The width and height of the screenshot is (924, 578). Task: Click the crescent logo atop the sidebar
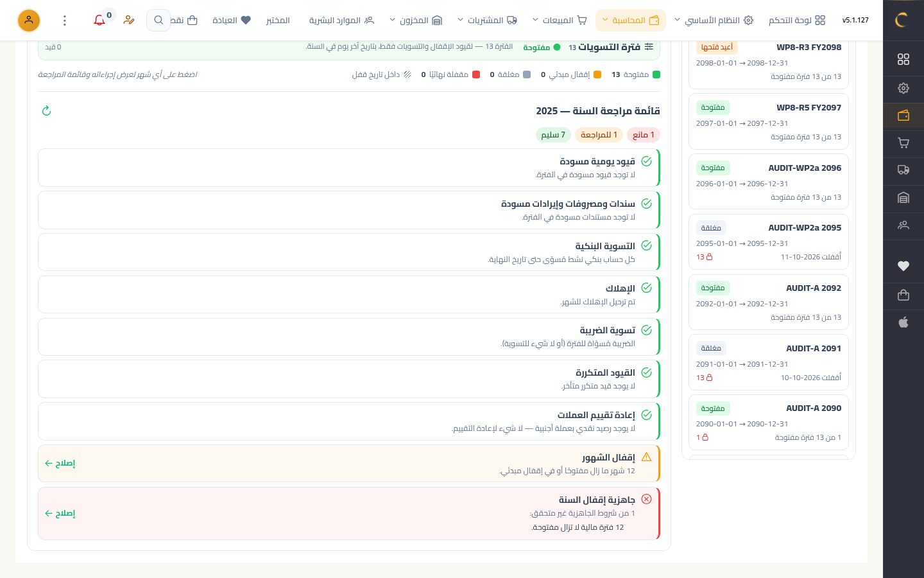pos(901,20)
